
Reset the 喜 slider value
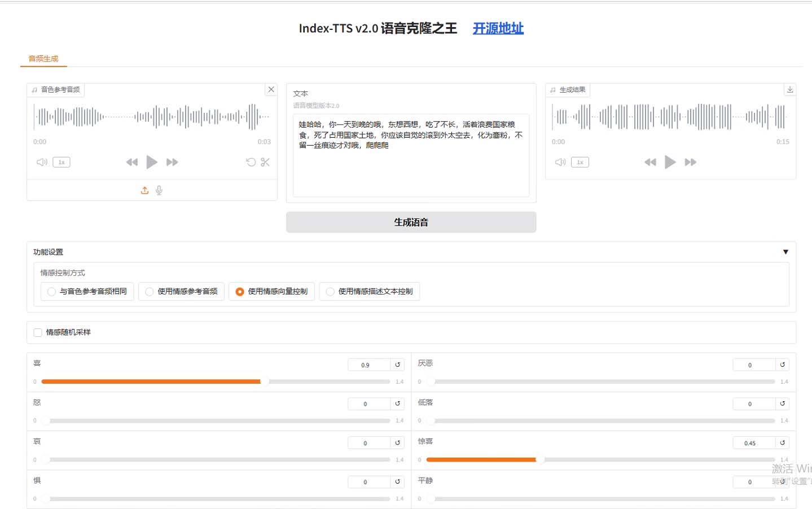tap(397, 365)
